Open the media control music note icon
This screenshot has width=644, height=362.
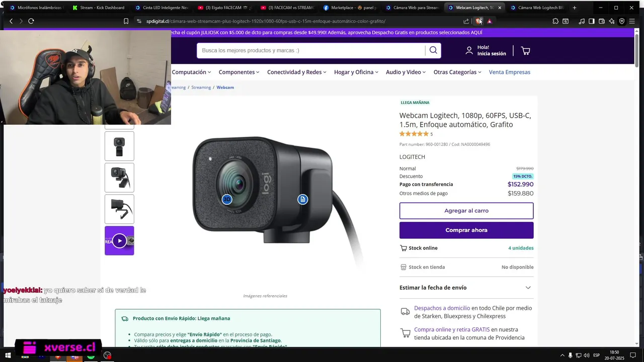tap(582, 21)
